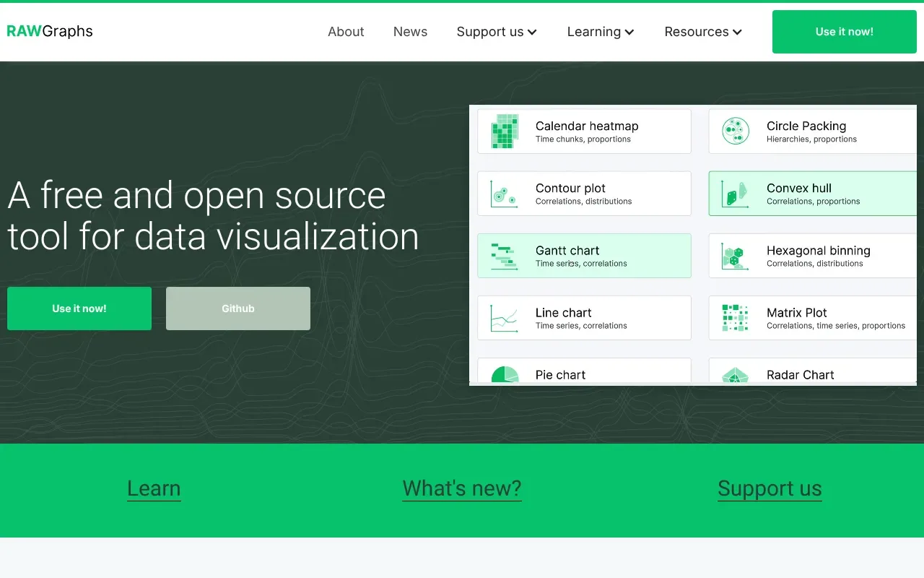Go to the News page
This screenshot has height=578, width=924.
click(410, 32)
